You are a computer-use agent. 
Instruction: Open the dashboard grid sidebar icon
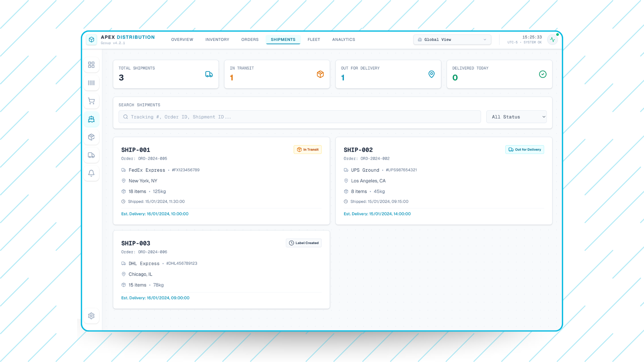tap(91, 65)
